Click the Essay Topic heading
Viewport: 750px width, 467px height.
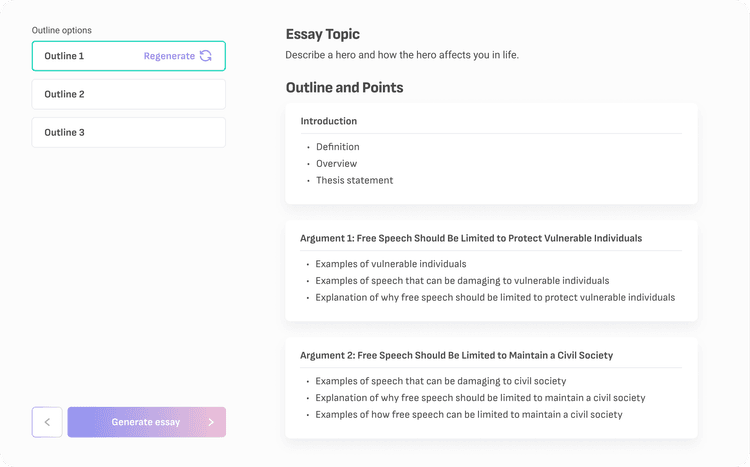click(x=322, y=35)
